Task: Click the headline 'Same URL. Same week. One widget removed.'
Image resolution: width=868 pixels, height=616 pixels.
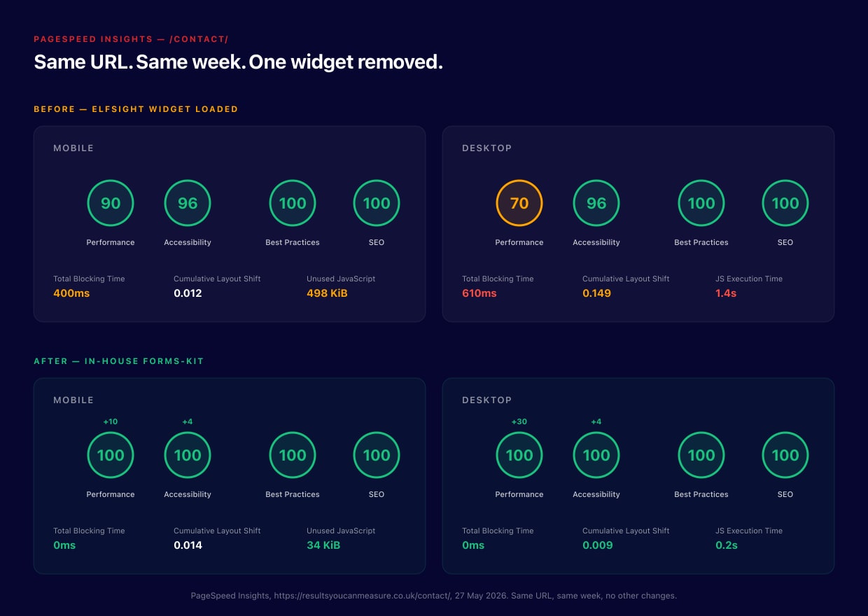Action: pos(239,62)
